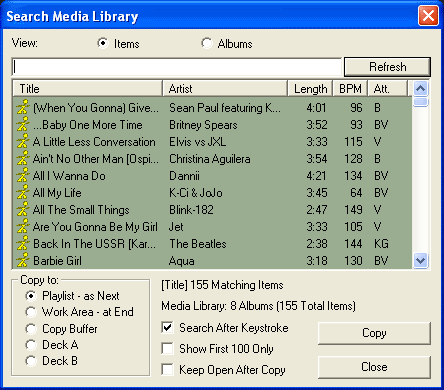Click the icon beside A Little Less Conversation

[x=23, y=141]
